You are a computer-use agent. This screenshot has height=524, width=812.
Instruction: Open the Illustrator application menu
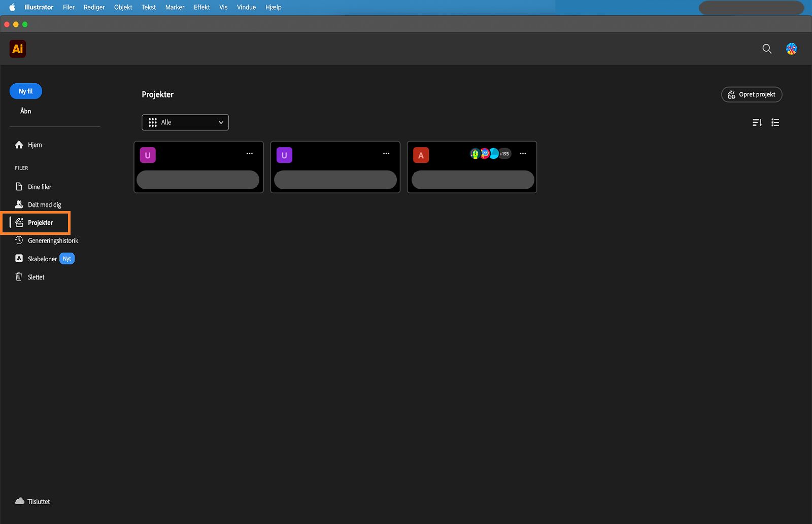pos(39,7)
